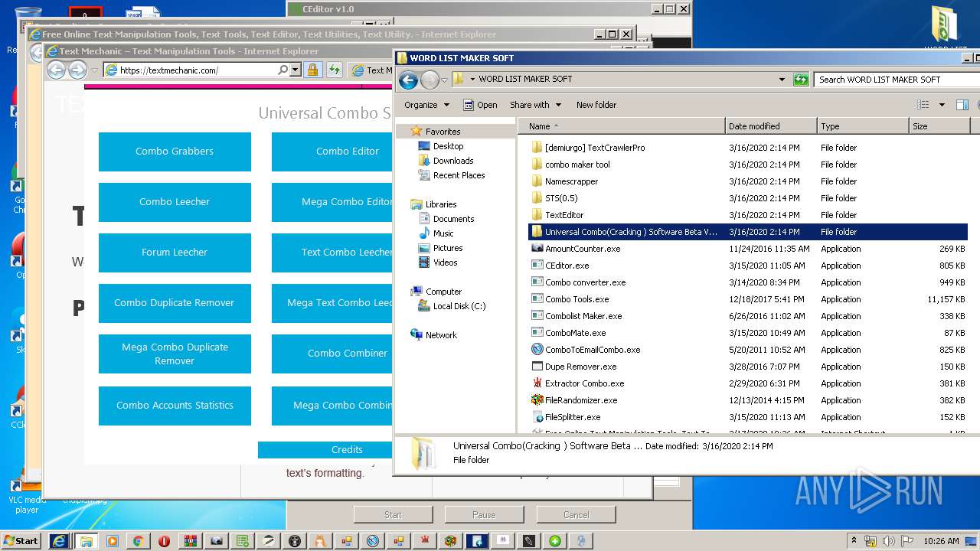Open Local Disk (C:) in navigation pane

[459, 306]
